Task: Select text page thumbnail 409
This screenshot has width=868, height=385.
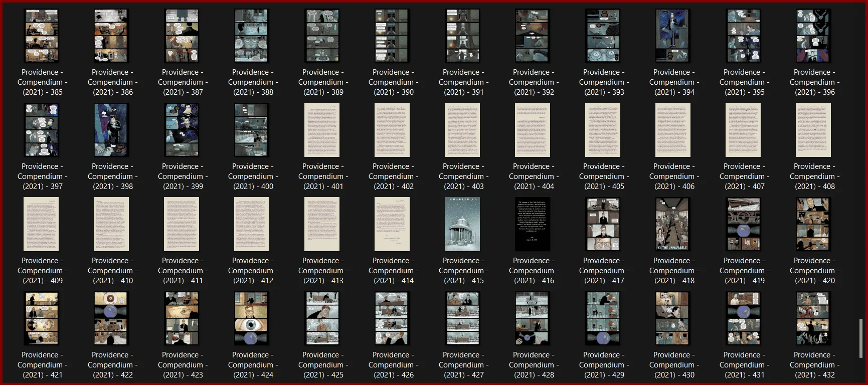Action: click(x=41, y=224)
